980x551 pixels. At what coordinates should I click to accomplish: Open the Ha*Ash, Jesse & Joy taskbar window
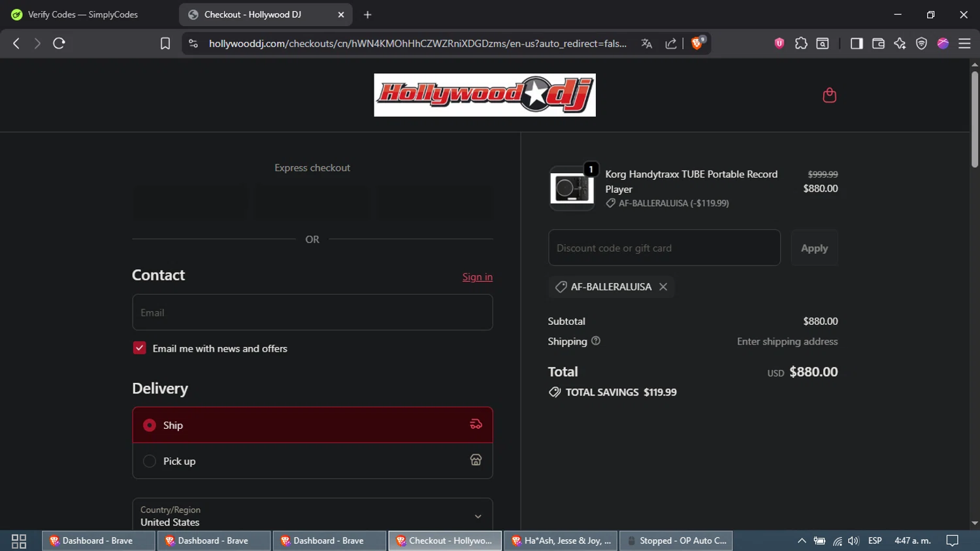(561, 541)
